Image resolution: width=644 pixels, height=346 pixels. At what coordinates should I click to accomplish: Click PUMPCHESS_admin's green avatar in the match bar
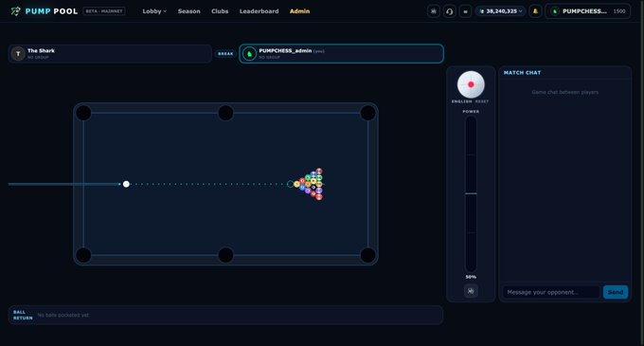point(249,54)
